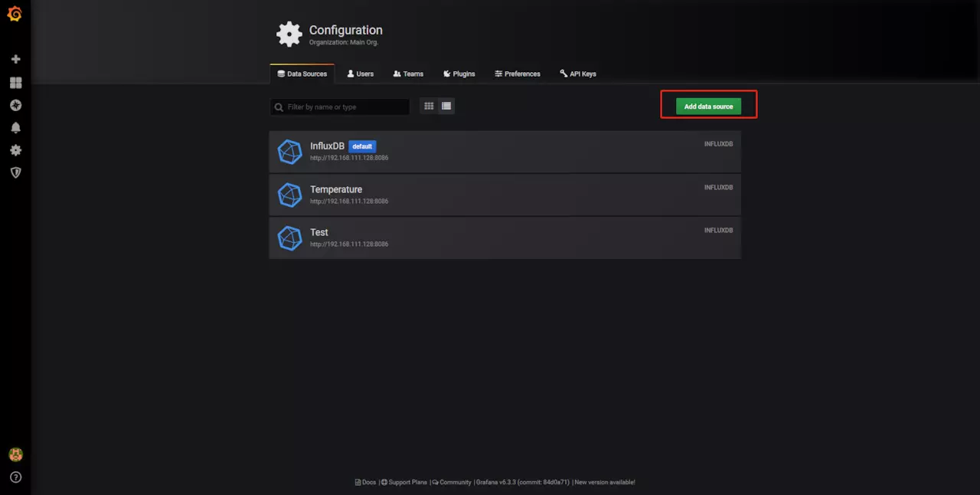Open the Configuration gear icon in sidebar
Screen dimensions: 980x495
click(x=15, y=150)
